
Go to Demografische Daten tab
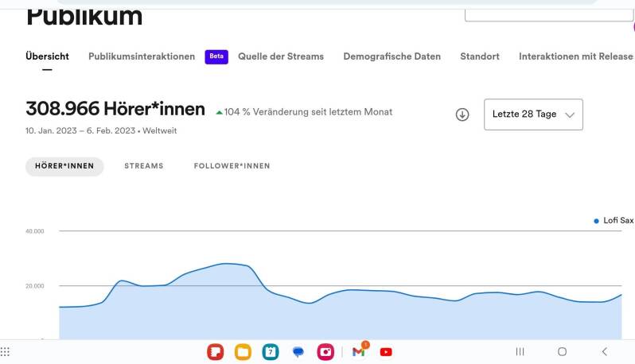click(x=392, y=56)
